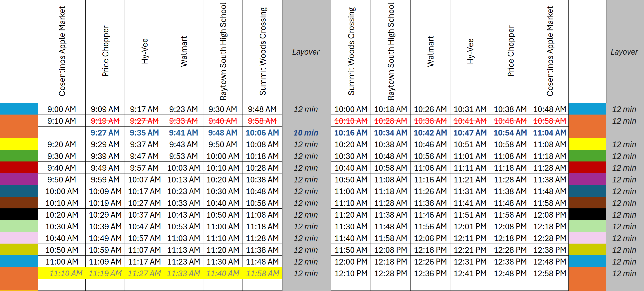Click the first Cosentinos Apple Market header
The height and width of the screenshot is (291, 644).
[62, 51]
